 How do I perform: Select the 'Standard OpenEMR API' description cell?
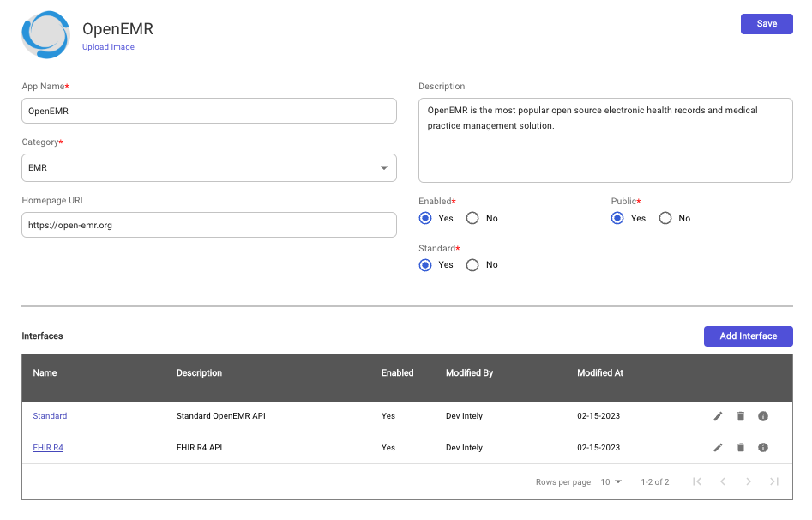click(x=221, y=416)
